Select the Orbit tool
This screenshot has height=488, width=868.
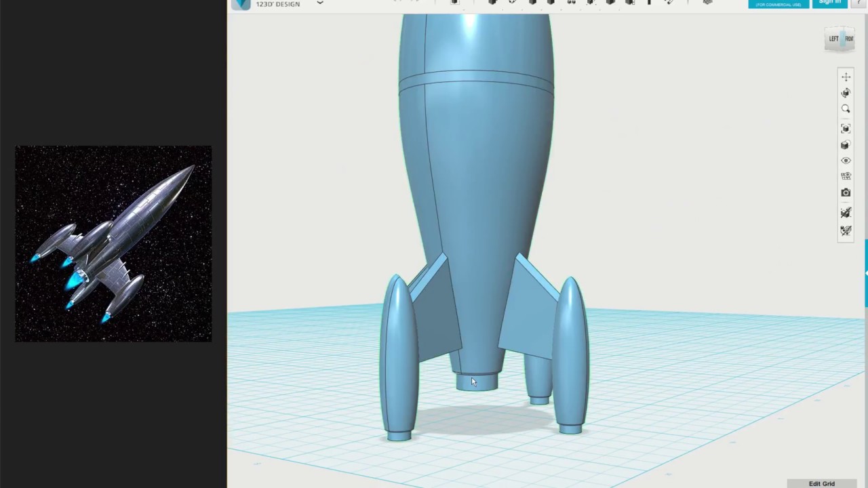tap(846, 93)
